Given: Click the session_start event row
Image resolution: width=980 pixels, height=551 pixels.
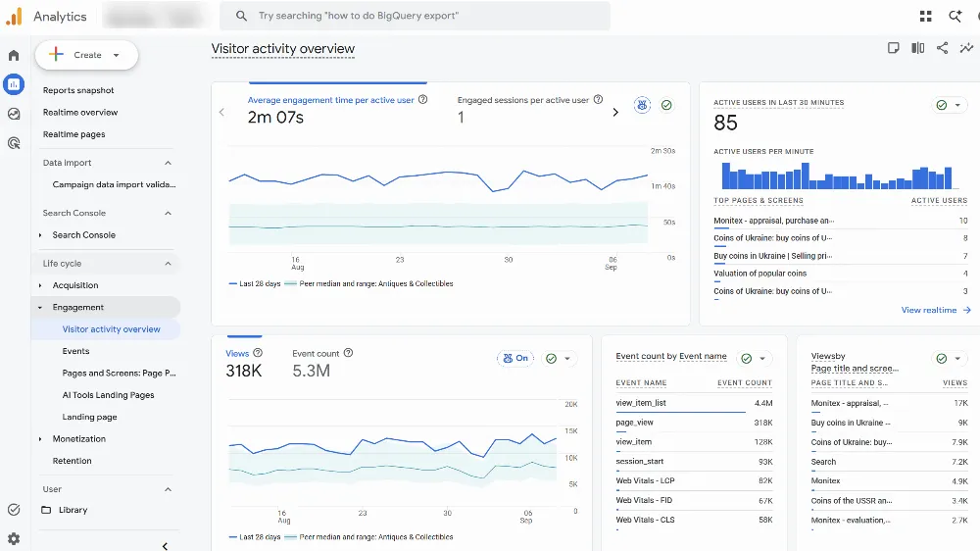Looking at the screenshot, I should click(694, 462).
